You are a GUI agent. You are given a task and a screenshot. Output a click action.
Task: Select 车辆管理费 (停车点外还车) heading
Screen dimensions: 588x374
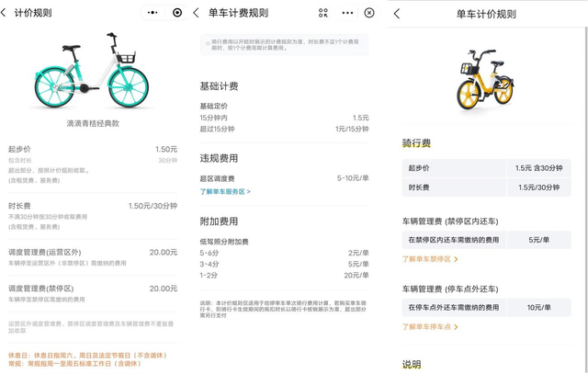(450, 289)
